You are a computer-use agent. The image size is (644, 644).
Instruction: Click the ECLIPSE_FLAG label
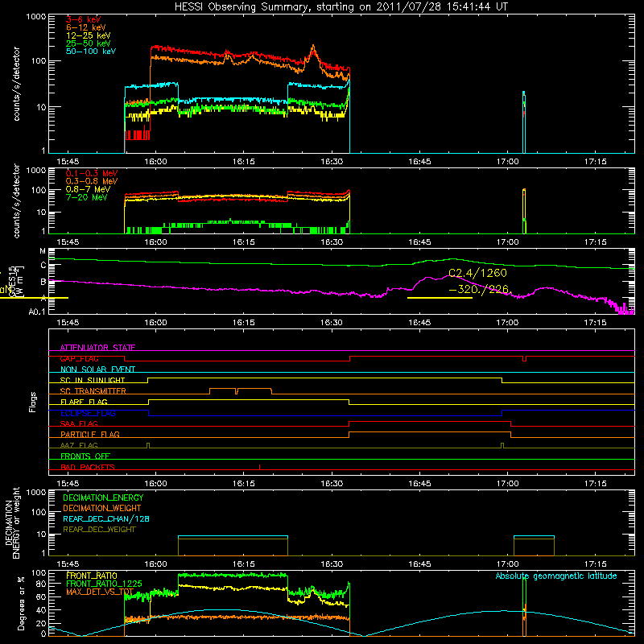(88, 413)
